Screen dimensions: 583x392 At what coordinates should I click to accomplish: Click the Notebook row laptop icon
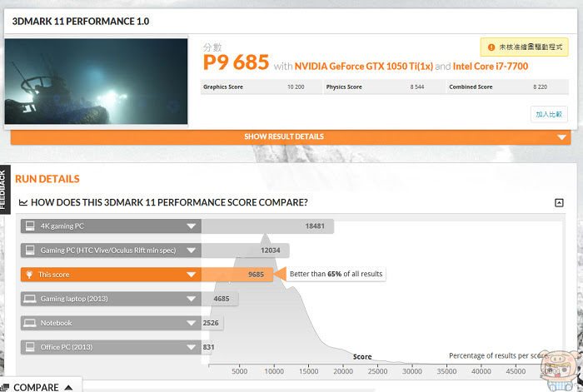click(30, 323)
